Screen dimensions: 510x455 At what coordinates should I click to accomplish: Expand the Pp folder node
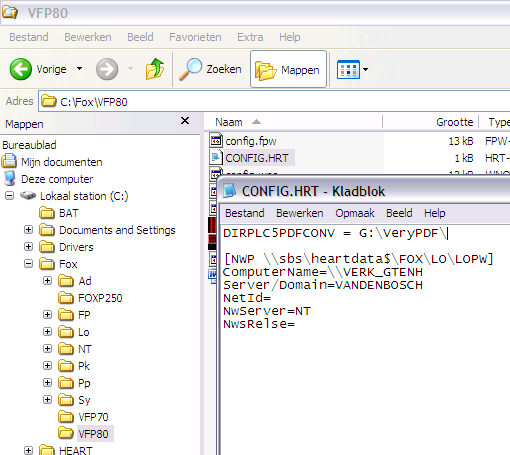[48, 383]
